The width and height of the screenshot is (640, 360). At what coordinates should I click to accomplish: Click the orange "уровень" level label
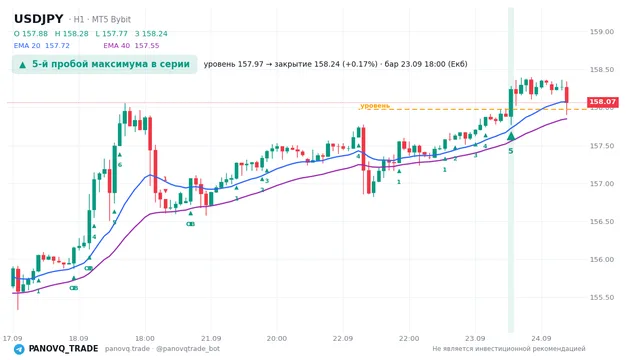click(x=375, y=106)
